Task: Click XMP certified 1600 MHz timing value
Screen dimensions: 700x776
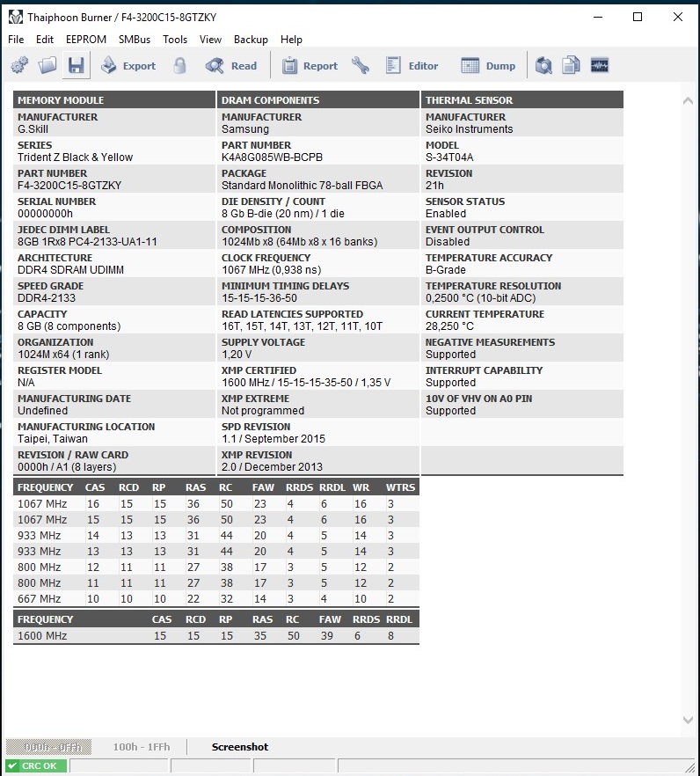Action: tap(306, 383)
